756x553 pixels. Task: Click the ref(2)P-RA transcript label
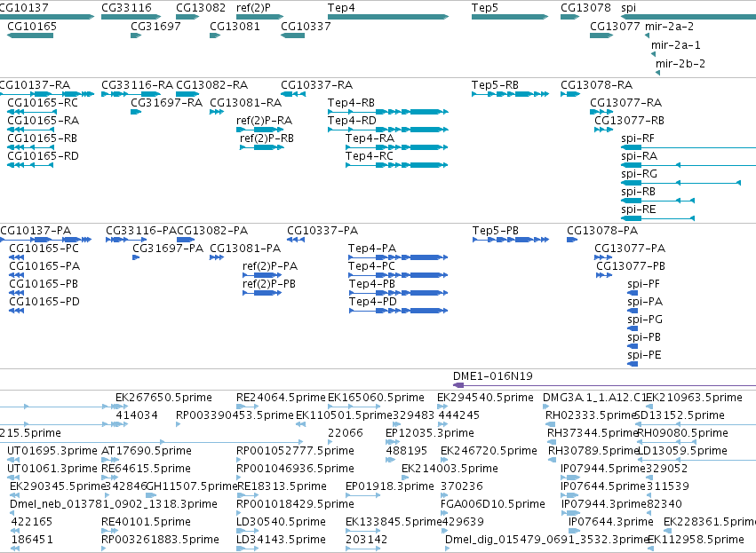[x=264, y=121]
